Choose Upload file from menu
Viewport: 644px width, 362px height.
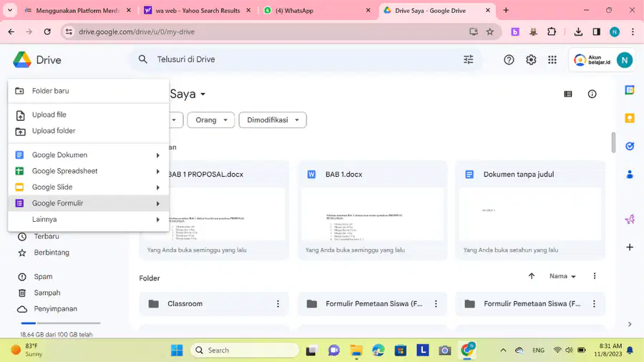tap(88, 115)
